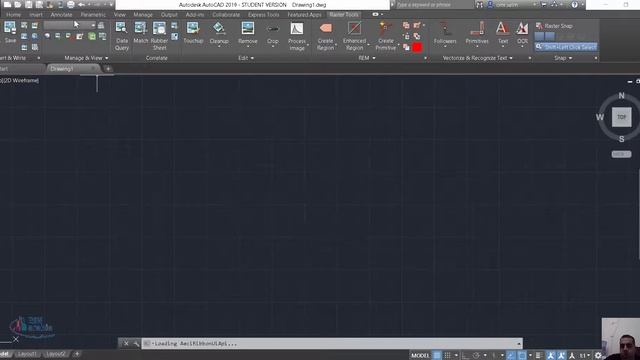Click the Undo arrow in title bar

(81, 5)
